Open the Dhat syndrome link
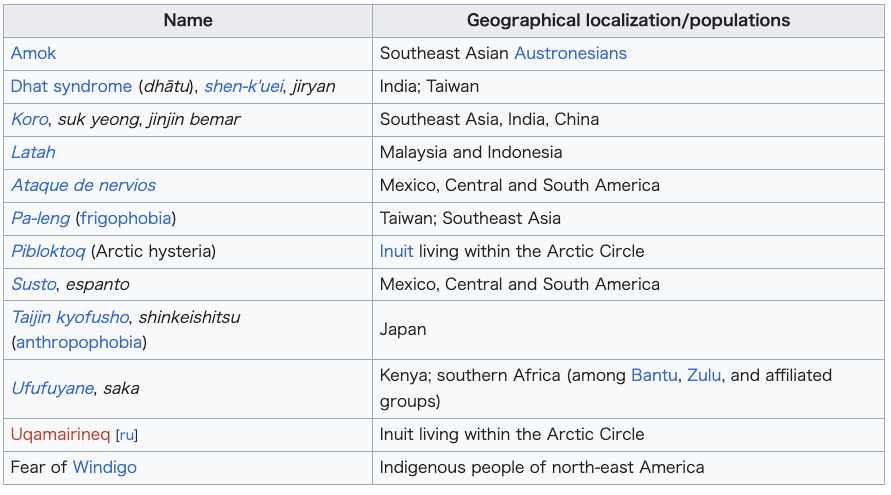The image size is (891, 495). pos(71,86)
